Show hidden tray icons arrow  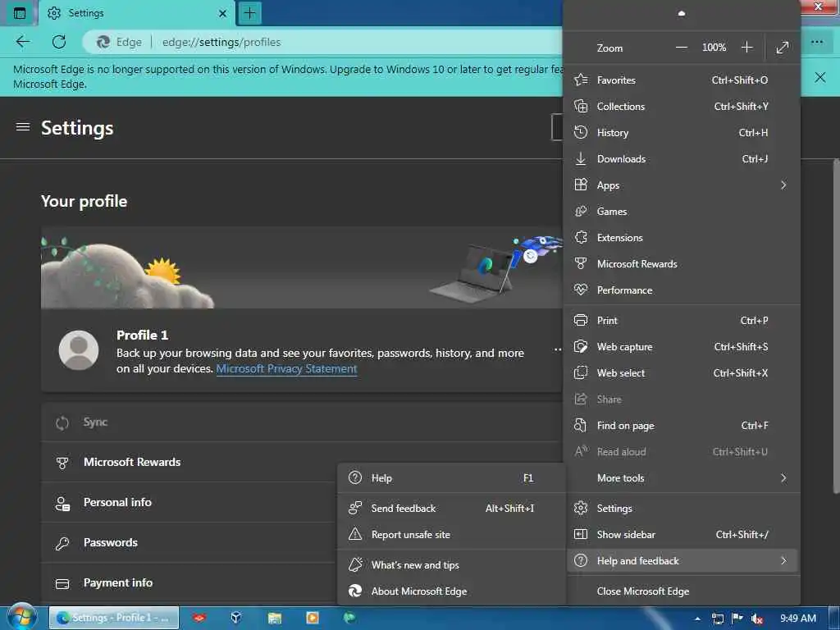pyautogui.click(x=697, y=619)
